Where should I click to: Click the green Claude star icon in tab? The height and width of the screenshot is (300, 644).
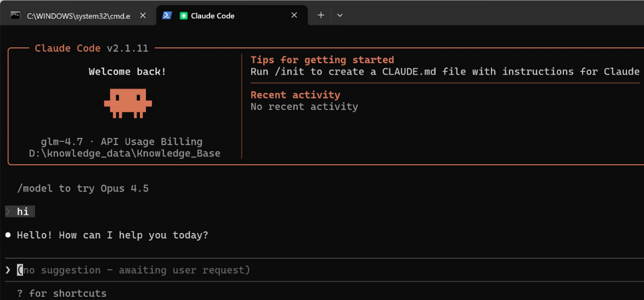184,15
